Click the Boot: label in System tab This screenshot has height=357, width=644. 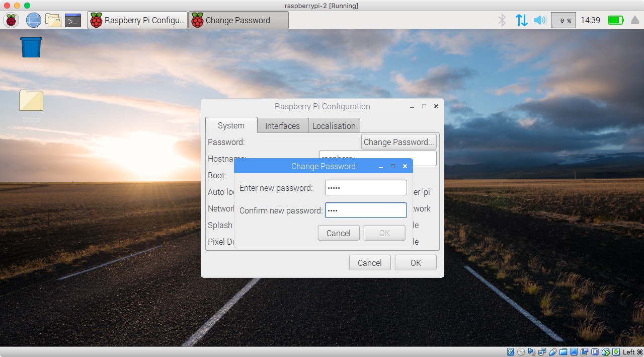(217, 175)
